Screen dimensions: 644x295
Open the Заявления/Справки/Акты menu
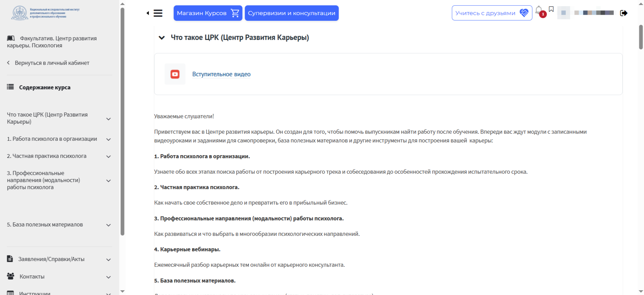pyautogui.click(x=51, y=259)
